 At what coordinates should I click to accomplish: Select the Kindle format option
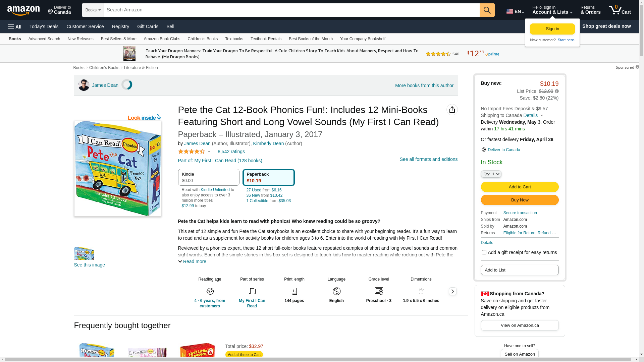click(208, 177)
